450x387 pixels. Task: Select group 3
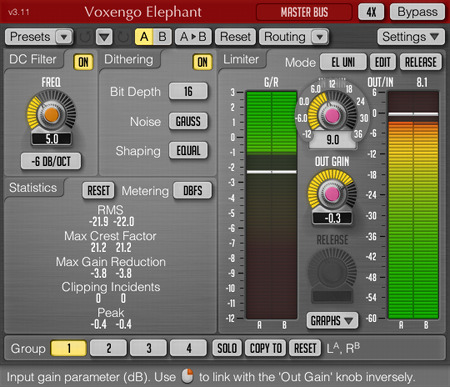[x=149, y=348]
